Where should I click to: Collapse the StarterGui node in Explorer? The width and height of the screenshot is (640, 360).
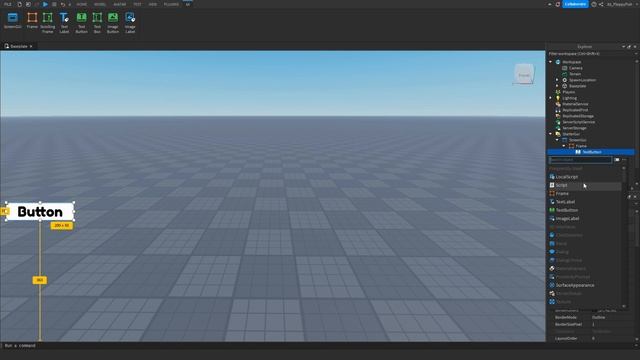[x=550, y=134]
